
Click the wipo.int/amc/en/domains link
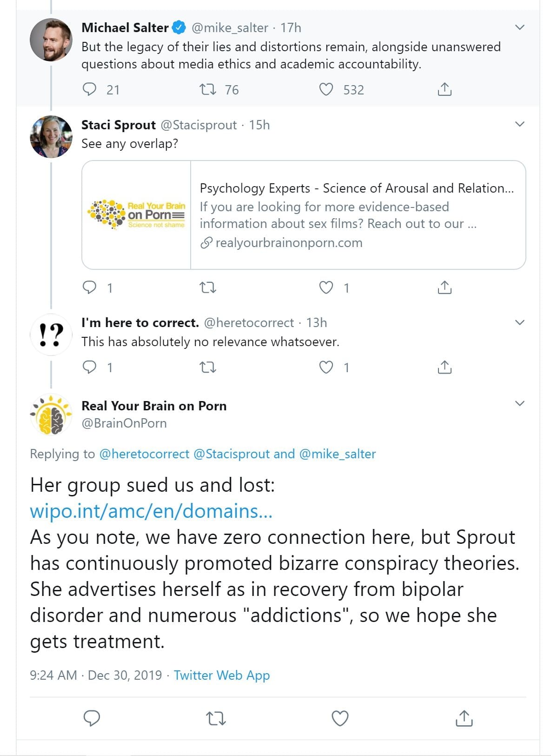(x=151, y=511)
